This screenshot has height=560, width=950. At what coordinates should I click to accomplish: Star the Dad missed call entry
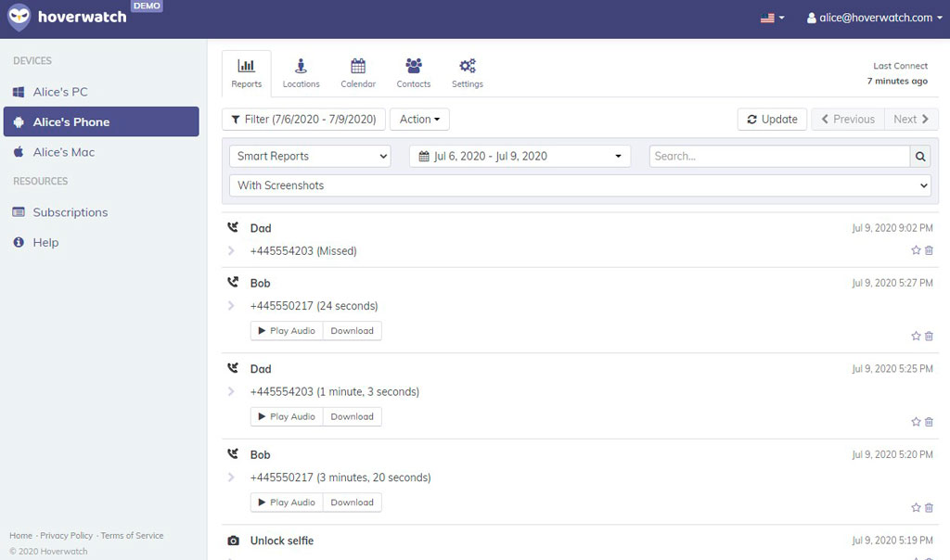pos(916,250)
